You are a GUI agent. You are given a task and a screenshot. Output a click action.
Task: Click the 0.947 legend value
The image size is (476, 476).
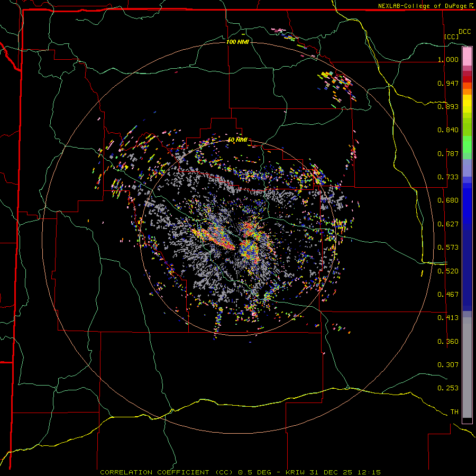[448, 83]
